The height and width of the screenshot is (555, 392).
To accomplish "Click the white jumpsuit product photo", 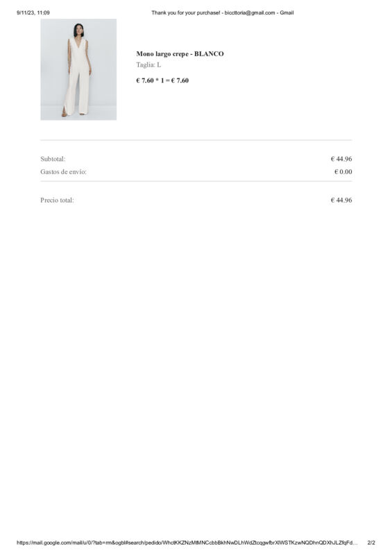I will [x=78, y=69].
